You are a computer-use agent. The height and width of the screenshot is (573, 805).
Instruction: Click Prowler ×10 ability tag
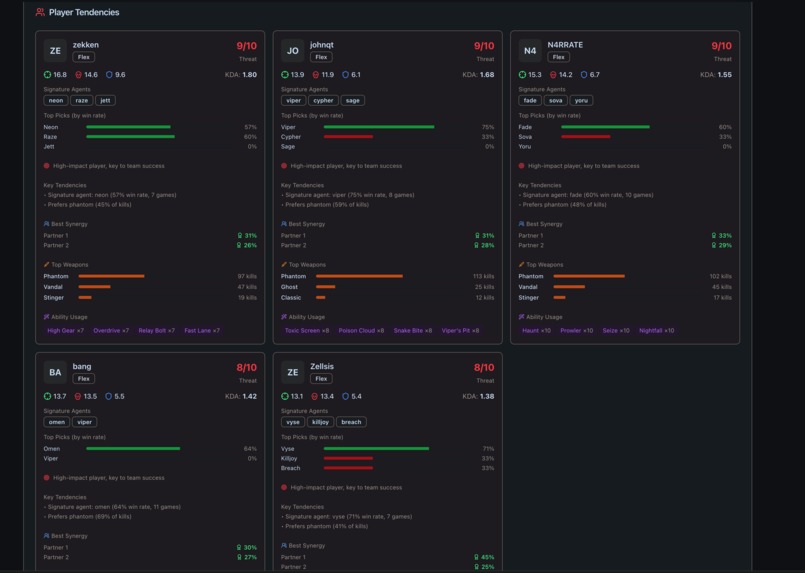tap(577, 331)
